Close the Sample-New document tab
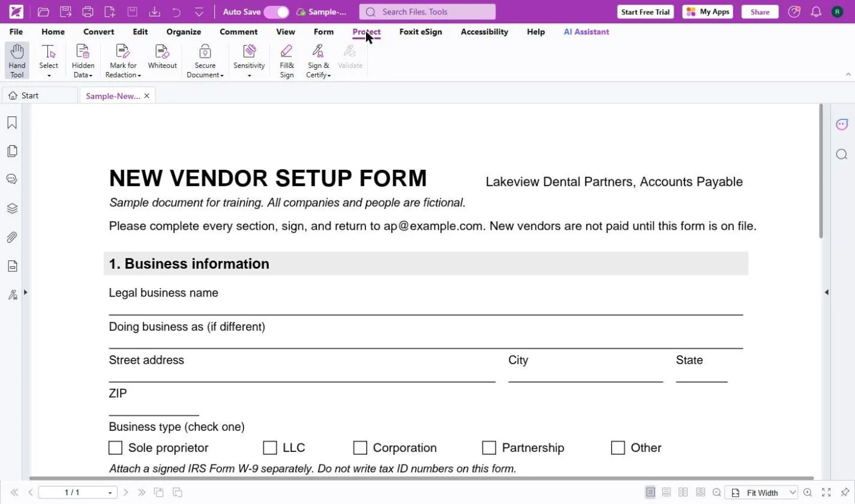This screenshot has height=504, width=855. click(146, 96)
